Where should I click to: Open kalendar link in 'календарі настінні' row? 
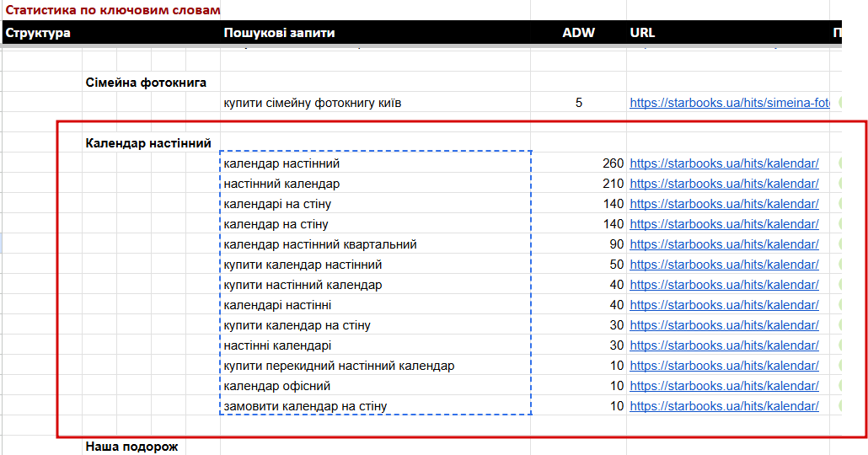click(724, 305)
